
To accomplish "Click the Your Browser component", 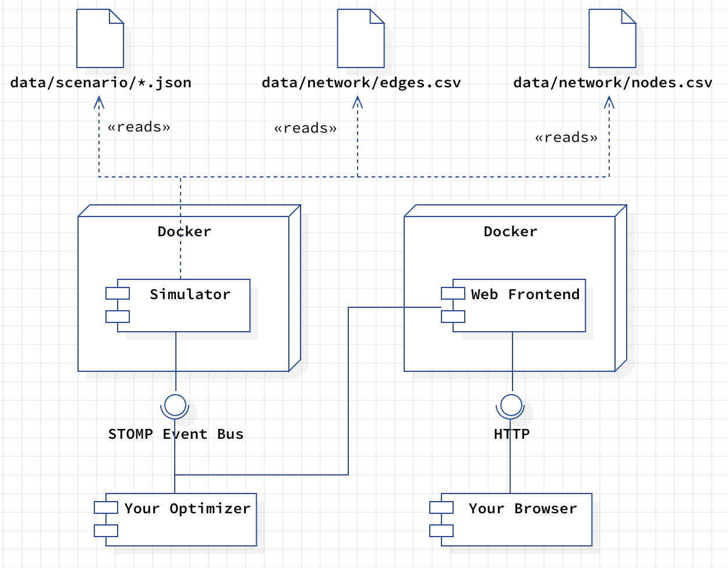I will pos(522,509).
